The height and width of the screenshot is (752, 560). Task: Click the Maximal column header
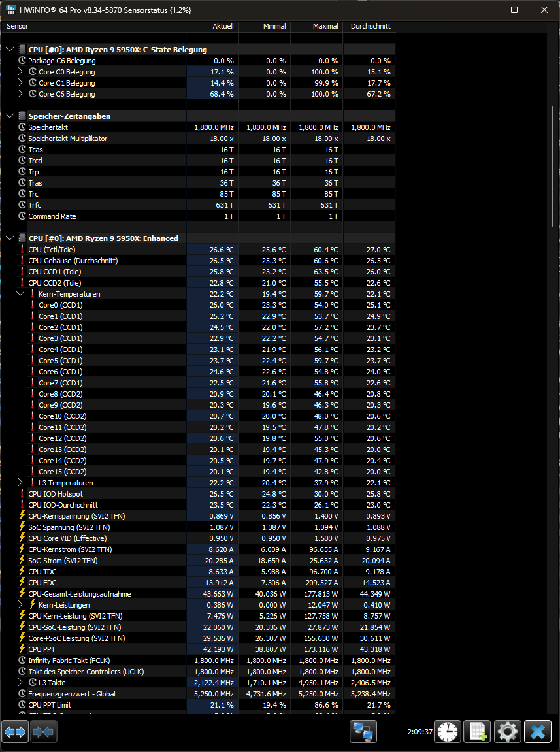pyautogui.click(x=317, y=26)
